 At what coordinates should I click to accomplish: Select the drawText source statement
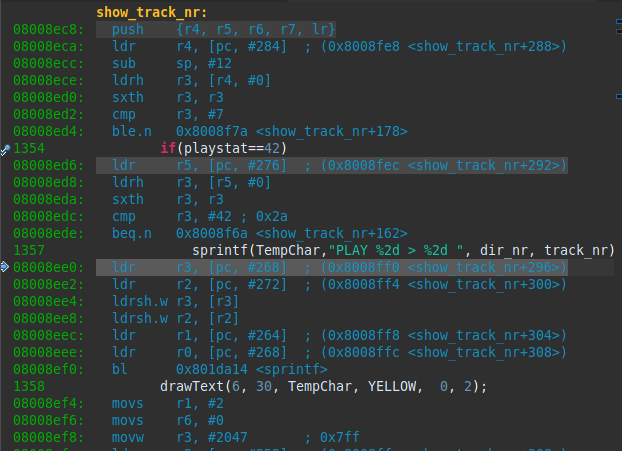(323, 387)
